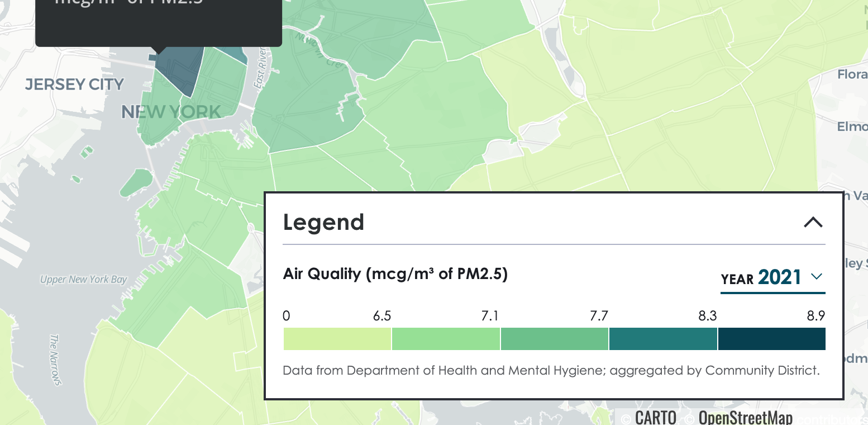Click the Air Quality PM2.5 legend title

click(395, 274)
